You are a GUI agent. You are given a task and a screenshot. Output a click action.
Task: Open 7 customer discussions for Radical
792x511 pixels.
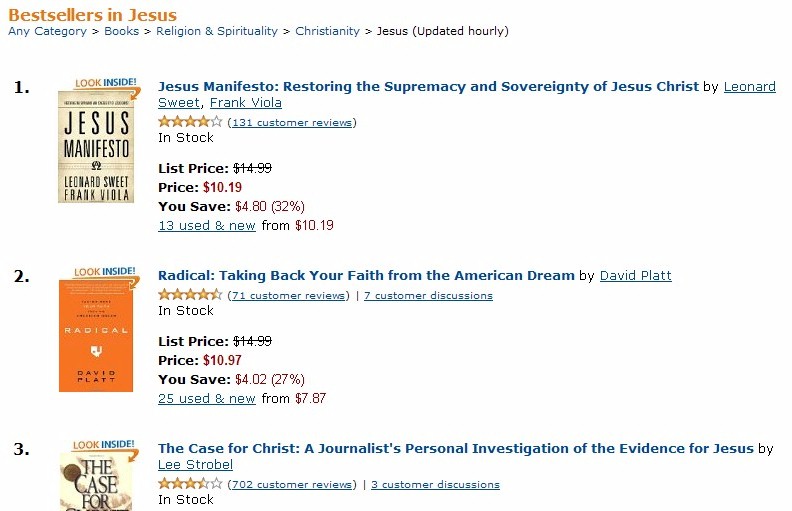(428, 295)
